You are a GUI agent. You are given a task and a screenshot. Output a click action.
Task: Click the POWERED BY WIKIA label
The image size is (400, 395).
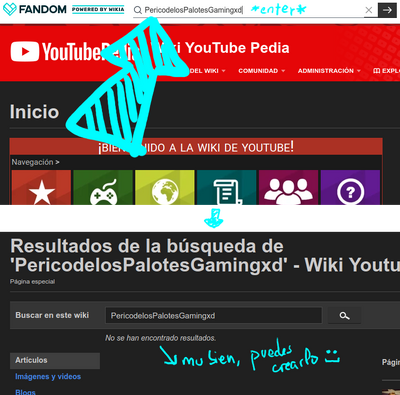98,9
